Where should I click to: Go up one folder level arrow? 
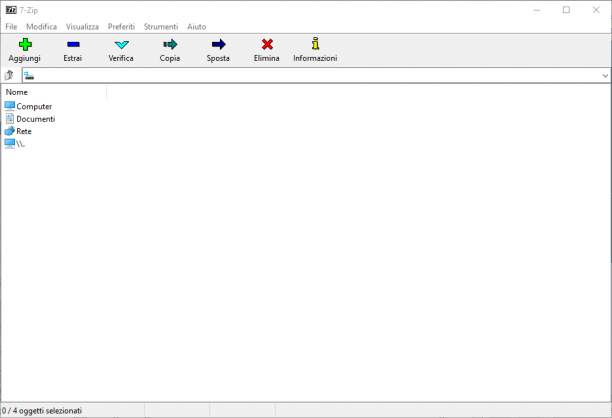point(9,75)
